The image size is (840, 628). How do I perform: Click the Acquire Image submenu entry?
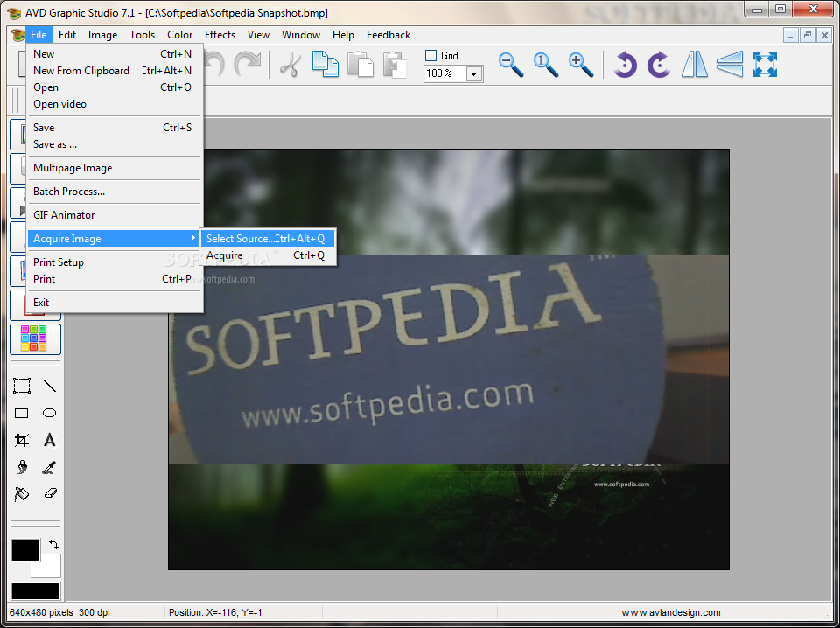point(115,238)
